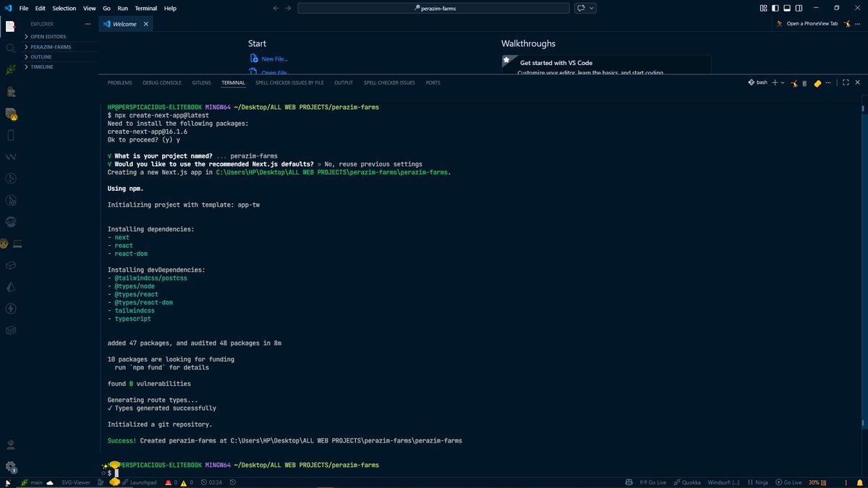Select the TERMINAL panel tab

(x=234, y=83)
